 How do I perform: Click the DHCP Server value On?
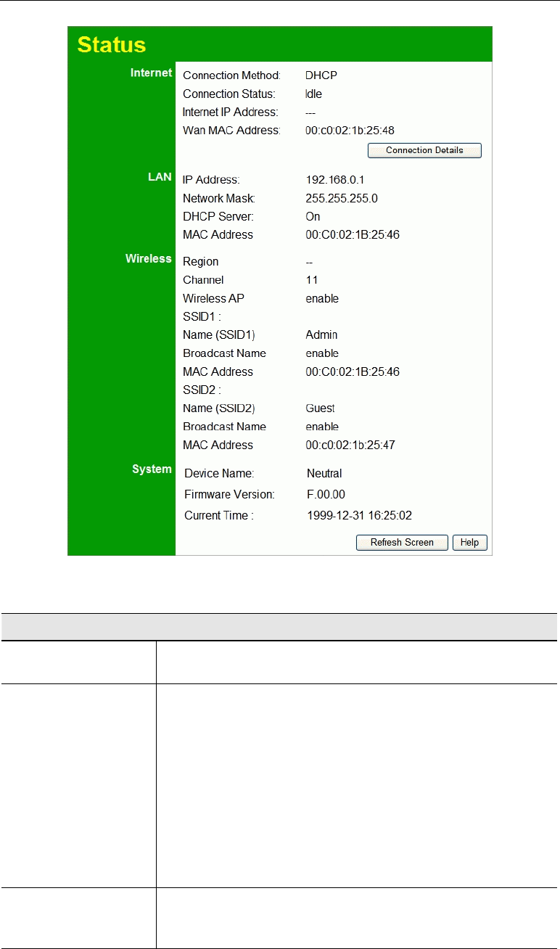click(x=313, y=216)
